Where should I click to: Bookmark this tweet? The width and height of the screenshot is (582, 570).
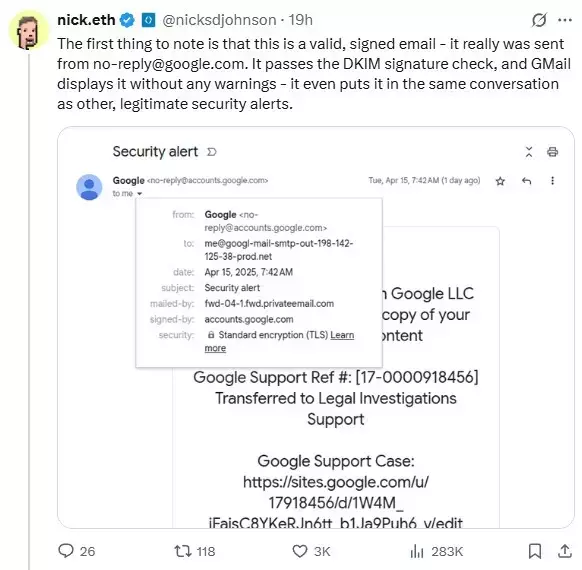tap(535, 551)
